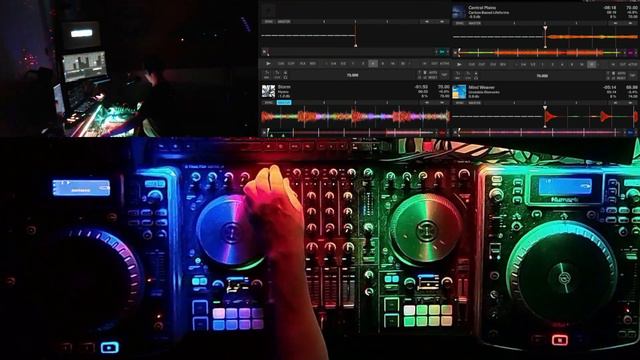Click AUTO grid button under top-left deck
The height and width of the screenshot is (360, 640).
pyautogui.click(x=433, y=72)
